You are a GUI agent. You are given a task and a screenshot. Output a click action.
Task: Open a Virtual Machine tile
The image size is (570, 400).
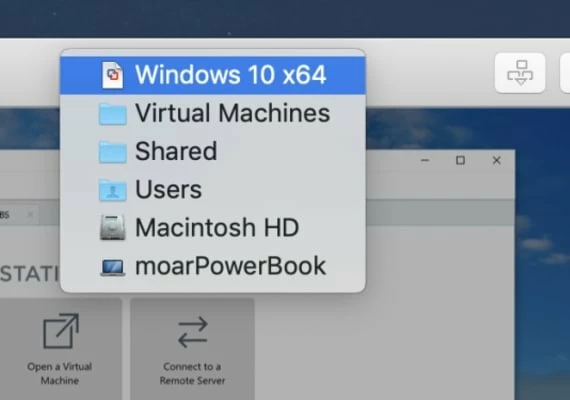coord(60,349)
